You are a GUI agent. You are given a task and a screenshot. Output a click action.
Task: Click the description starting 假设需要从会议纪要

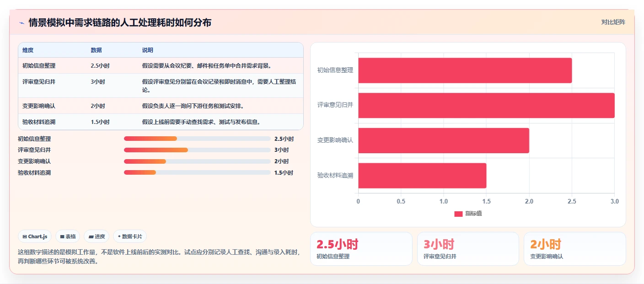207,66
